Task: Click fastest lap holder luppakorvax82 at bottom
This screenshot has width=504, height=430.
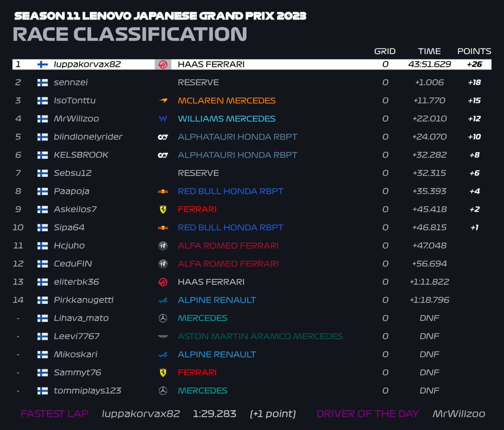Action: pos(141,414)
